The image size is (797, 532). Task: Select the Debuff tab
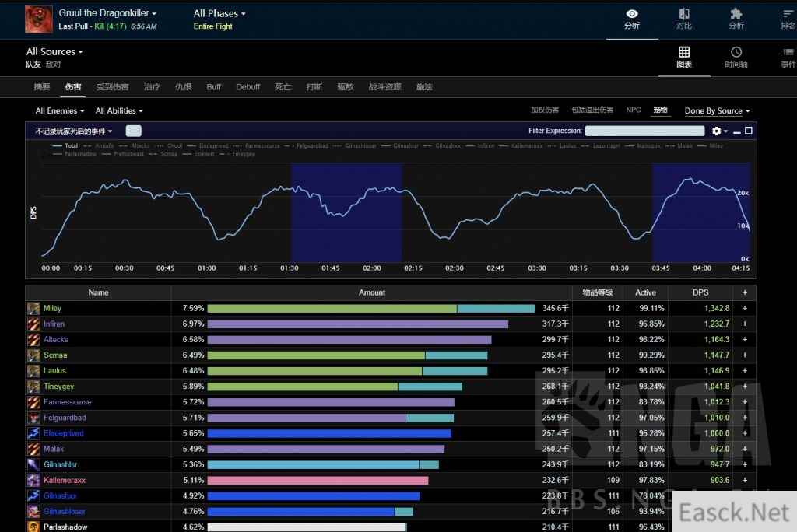pyautogui.click(x=248, y=87)
